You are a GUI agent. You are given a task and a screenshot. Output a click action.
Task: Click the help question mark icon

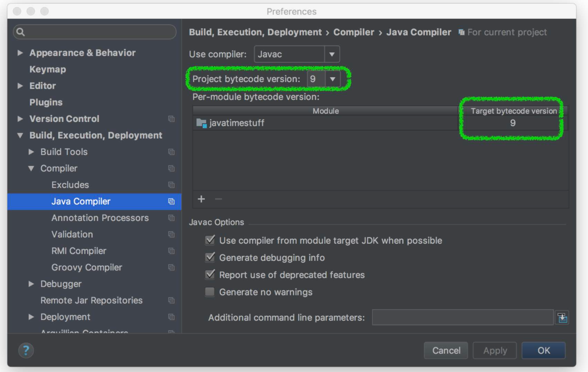pos(26,350)
